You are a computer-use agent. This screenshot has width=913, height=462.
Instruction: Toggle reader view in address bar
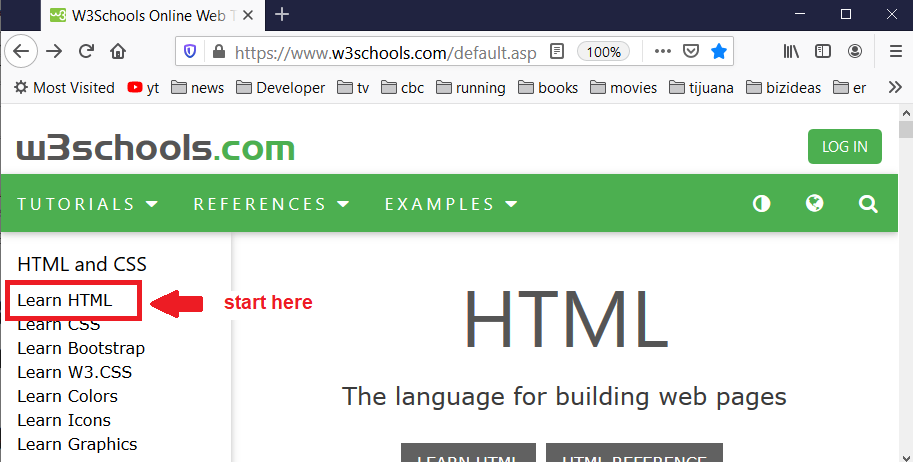click(557, 51)
